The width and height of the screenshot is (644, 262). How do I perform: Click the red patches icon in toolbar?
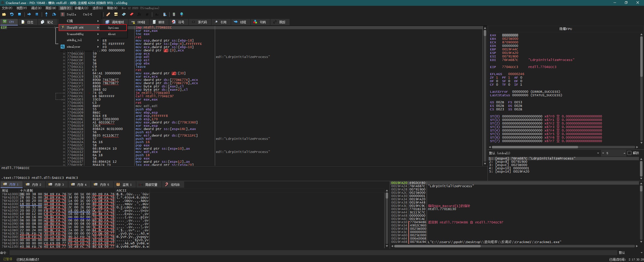(x=132, y=14)
